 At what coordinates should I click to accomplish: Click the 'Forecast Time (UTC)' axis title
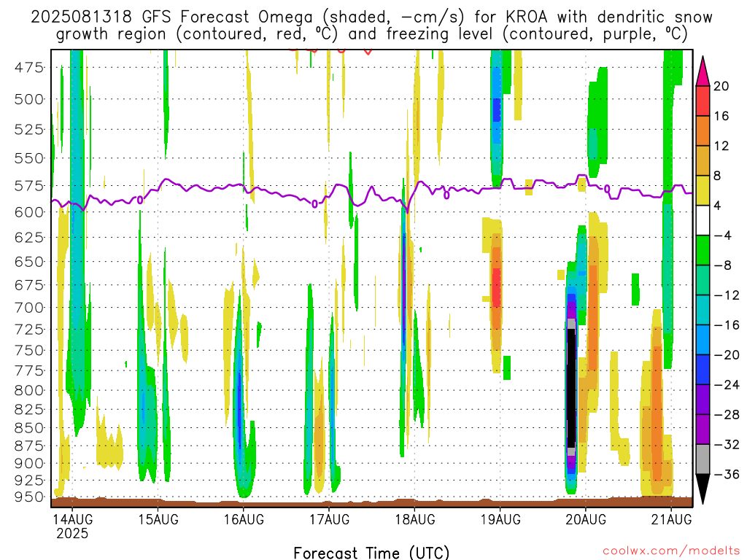click(x=371, y=553)
